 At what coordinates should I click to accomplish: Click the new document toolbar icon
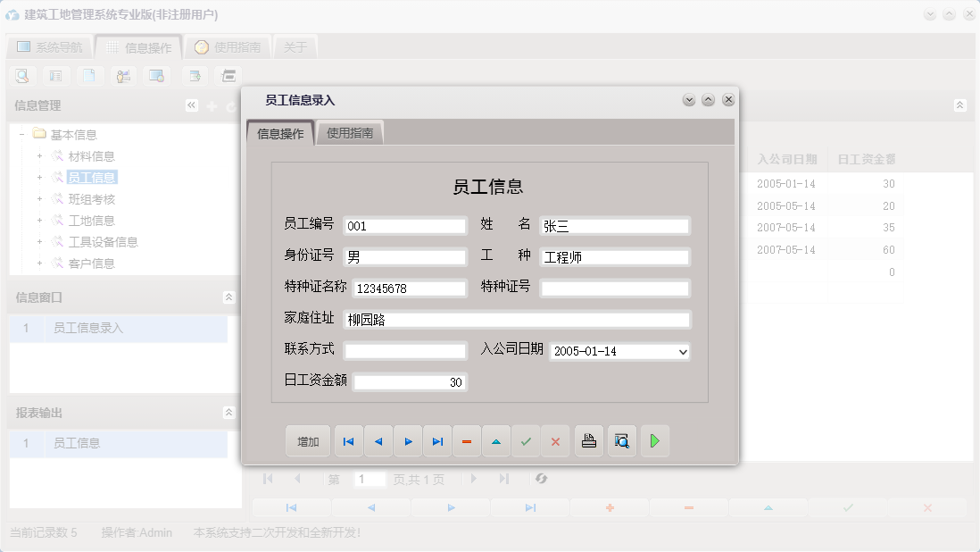(x=90, y=76)
